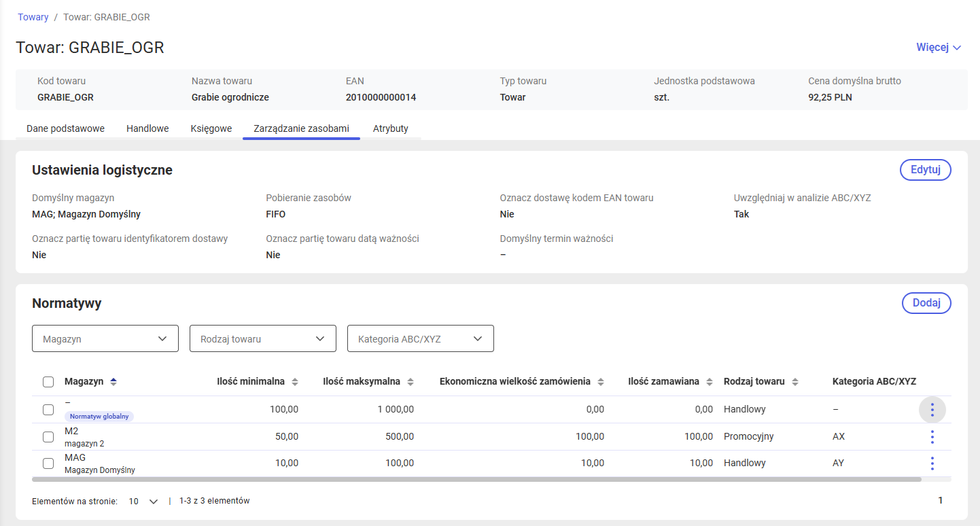The height and width of the screenshot is (526, 980).
Task: Click the horizontal scrollbar under the table
Action: (x=476, y=479)
